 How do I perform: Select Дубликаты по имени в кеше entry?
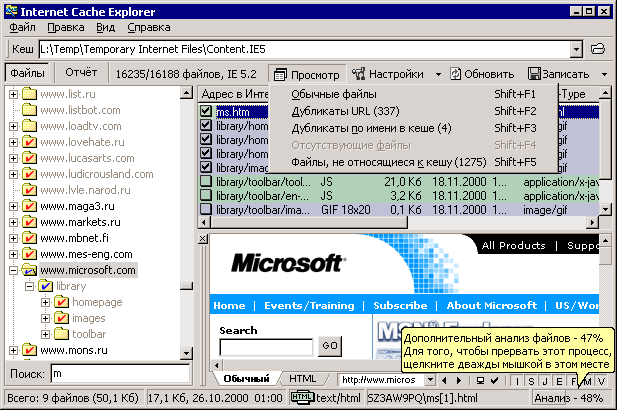click(x=413, y=128)
